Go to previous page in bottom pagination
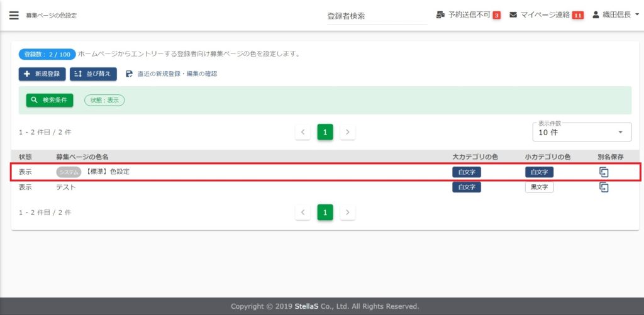 (x=303, y=213)
